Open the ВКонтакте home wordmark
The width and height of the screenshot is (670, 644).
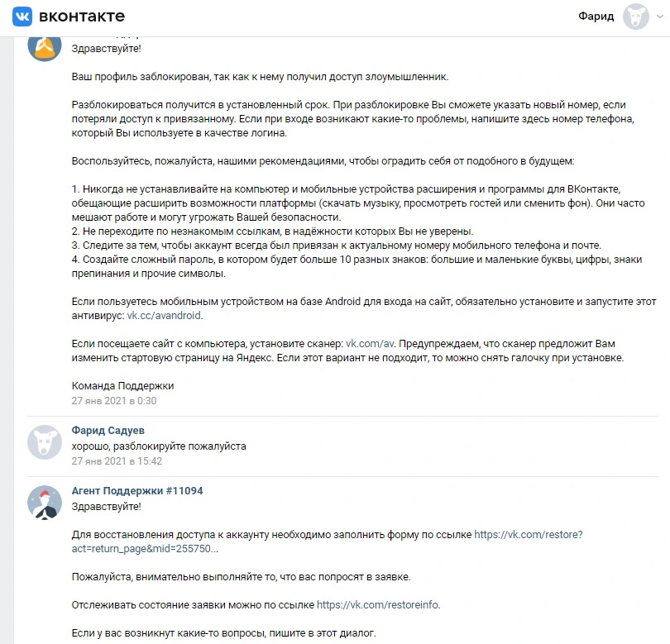tap(82, 17)
